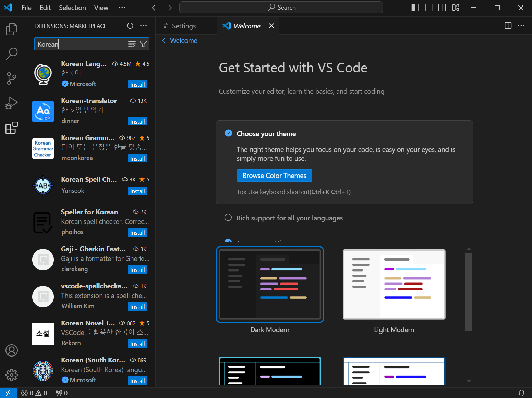Select the dark high contrast theme thumbnail

pos(270,371)
